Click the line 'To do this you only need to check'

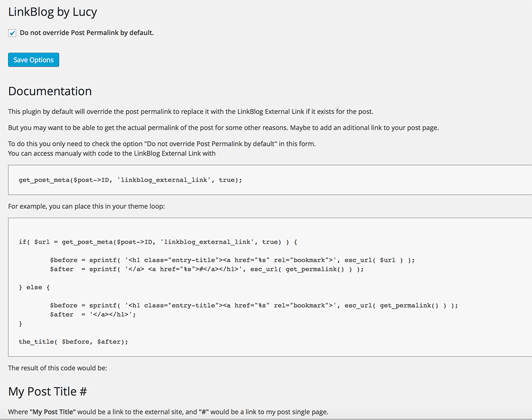pyautogui.click(x=162, y=144)
